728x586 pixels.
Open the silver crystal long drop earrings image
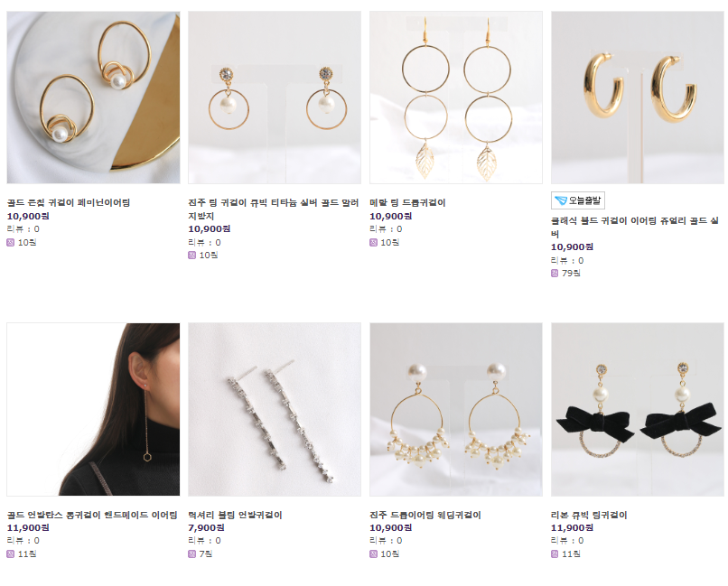click(x=275, y=410)
